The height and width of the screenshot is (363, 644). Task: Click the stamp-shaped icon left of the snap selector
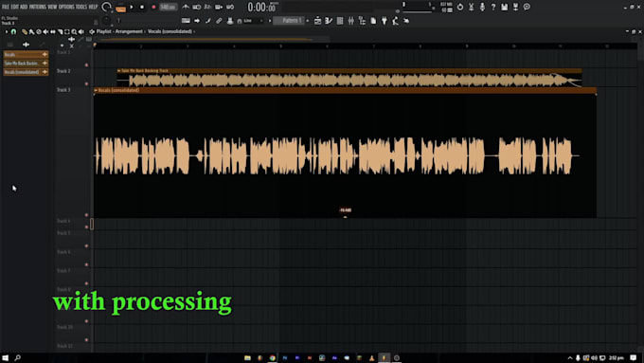pyautogui.click(x=230, y=21)
